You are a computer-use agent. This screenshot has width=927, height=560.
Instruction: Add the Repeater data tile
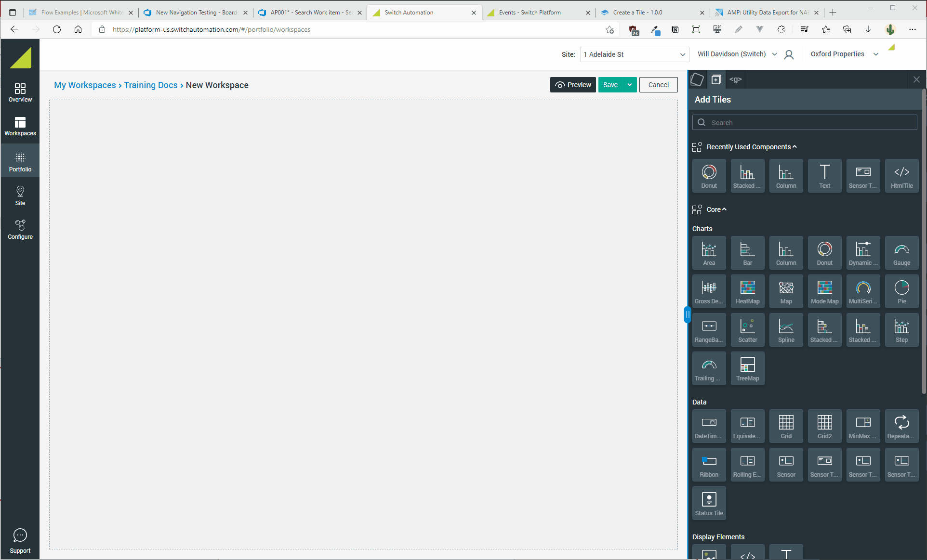(x=901, y=426)
